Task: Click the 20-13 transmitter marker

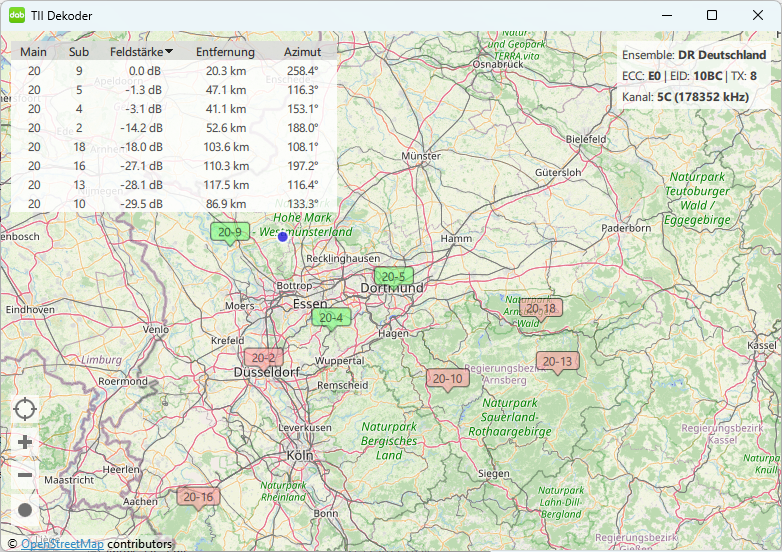Action: 557,361
